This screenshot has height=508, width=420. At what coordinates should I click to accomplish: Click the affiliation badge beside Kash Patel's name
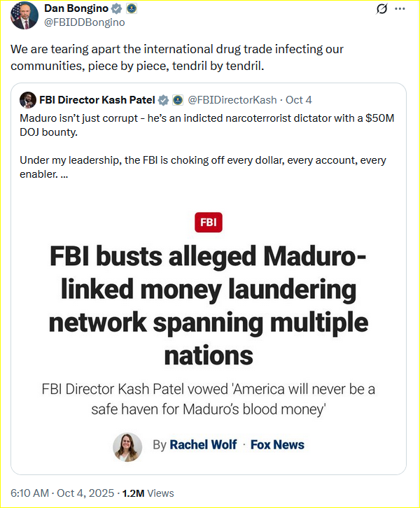pos(177,99)
